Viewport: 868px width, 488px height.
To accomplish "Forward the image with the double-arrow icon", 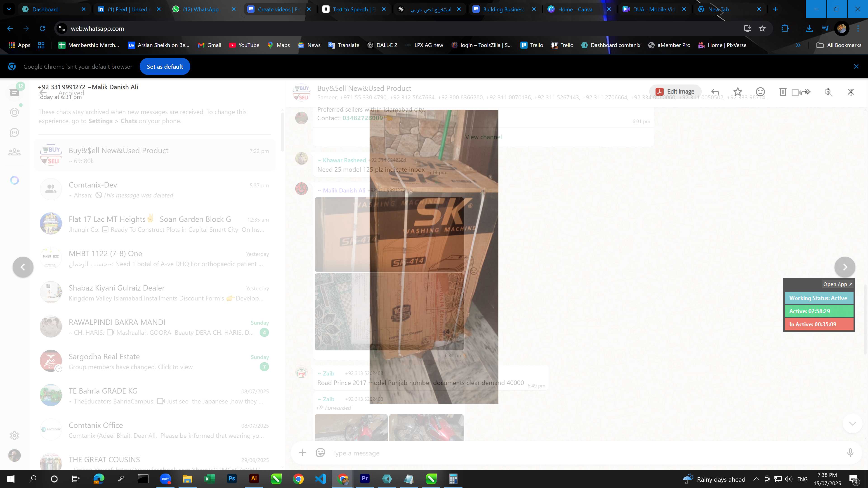I will pos(806,91).
